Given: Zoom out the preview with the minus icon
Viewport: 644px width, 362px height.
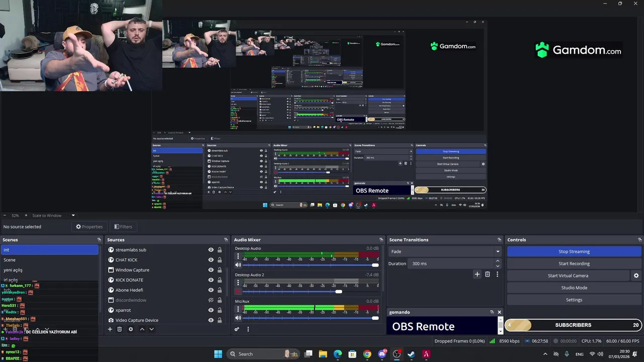Looking at the screenshot, I should (x=5, y=215).
